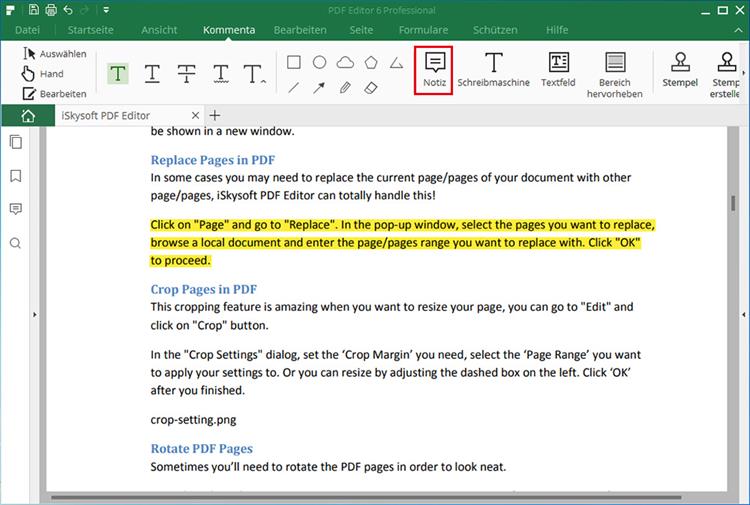This screenshot has height=505, width=750.
Task: Choose the Auswählen tool
Action: 55,54
